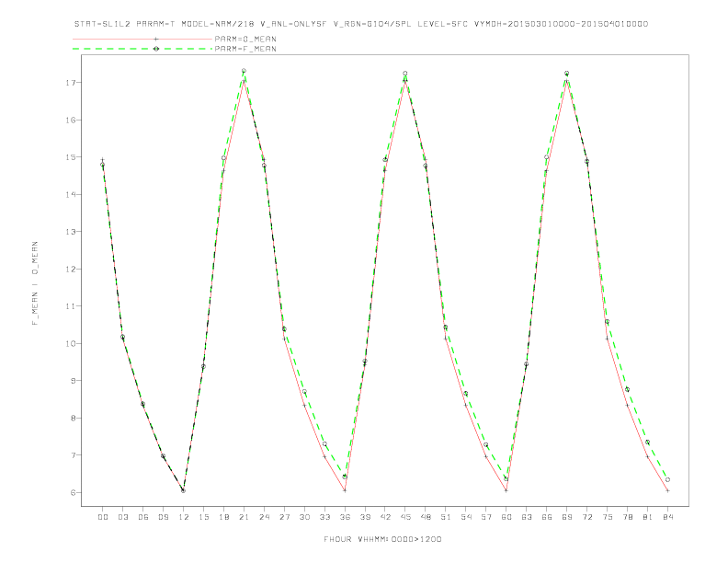Click x-axis forecast hour label 21
The width and height of the screenshot is (728, 563).
[x=244, y=517]
